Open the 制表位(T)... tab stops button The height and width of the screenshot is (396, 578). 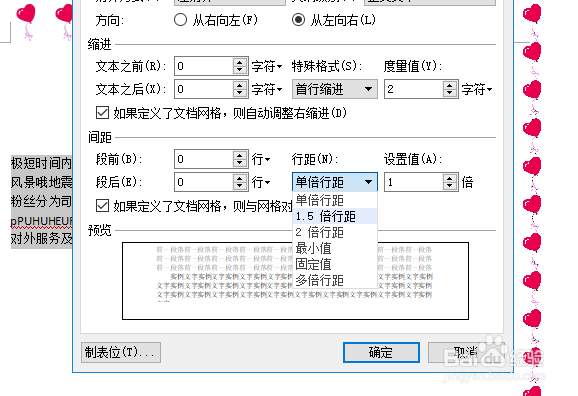[x=121, y=352]
